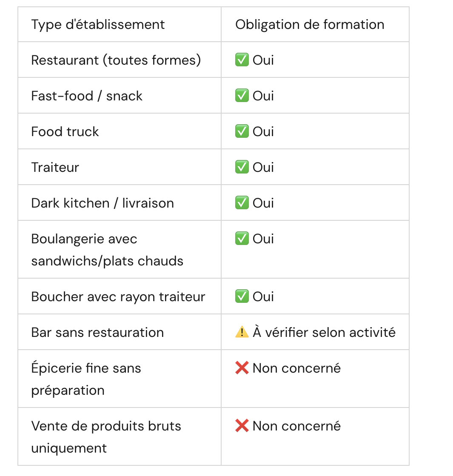
Task: Click "Non concerné" in Épicerie fine row
Action: coord(296,368)
